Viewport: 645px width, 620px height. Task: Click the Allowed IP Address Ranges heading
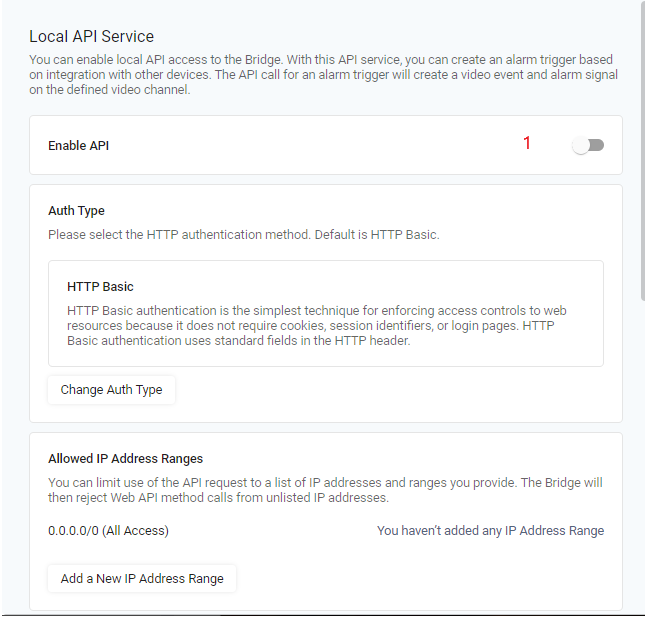coord(125,459)
